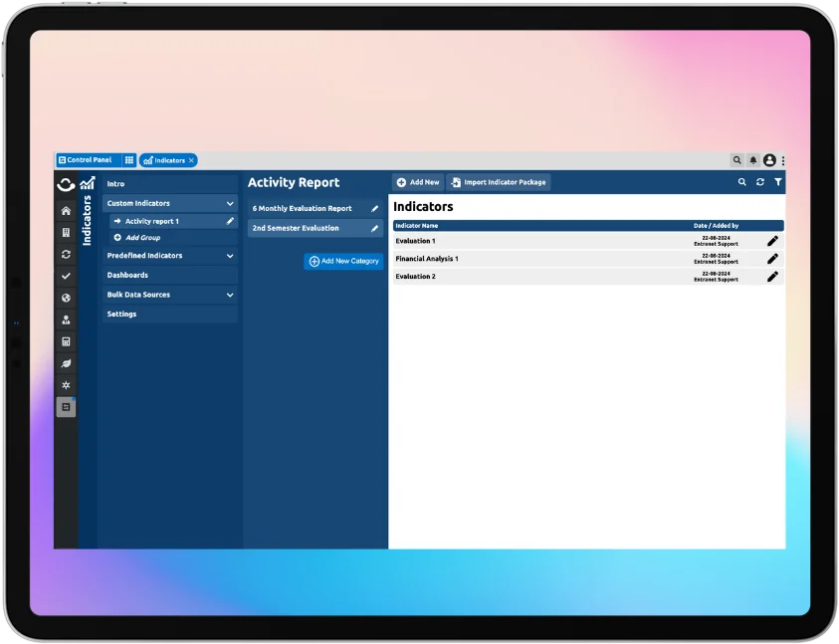Open the calculator icon in left sidebar
Viewport: 839px width, 644px height.
pyautogui.click(x=66, y=341)
